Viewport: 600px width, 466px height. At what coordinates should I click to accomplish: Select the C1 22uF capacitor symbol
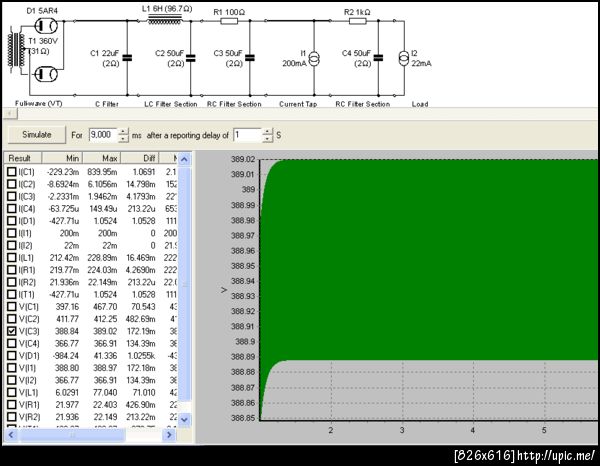coord(127,58)
